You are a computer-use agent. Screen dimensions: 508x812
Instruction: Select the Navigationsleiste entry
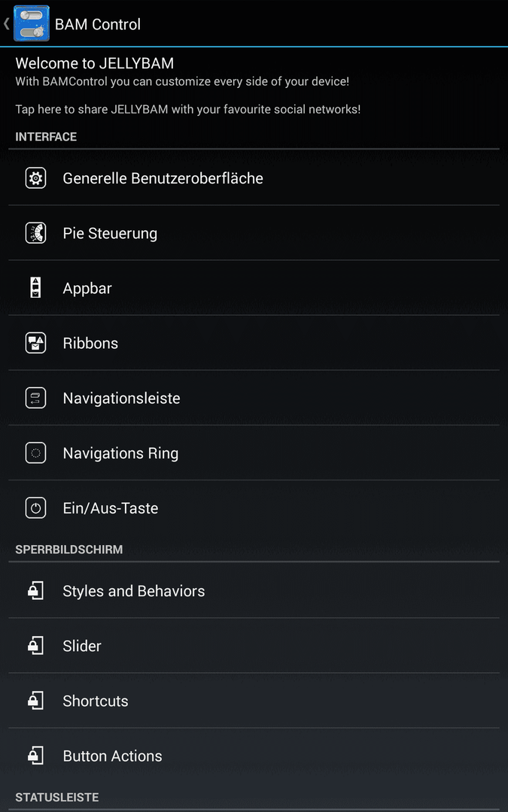coord(254,398)
